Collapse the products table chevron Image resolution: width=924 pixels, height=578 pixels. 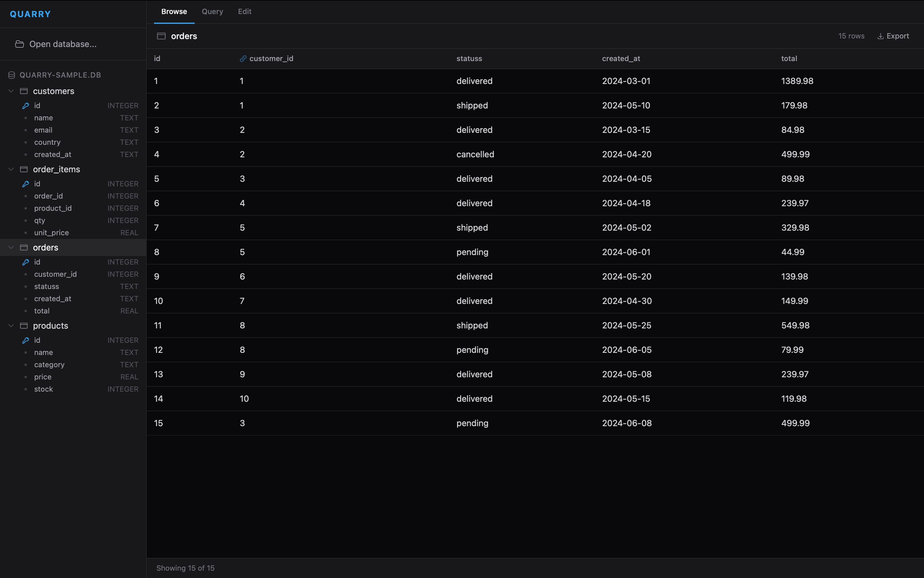pyautogui.click(x=11, y=326)
